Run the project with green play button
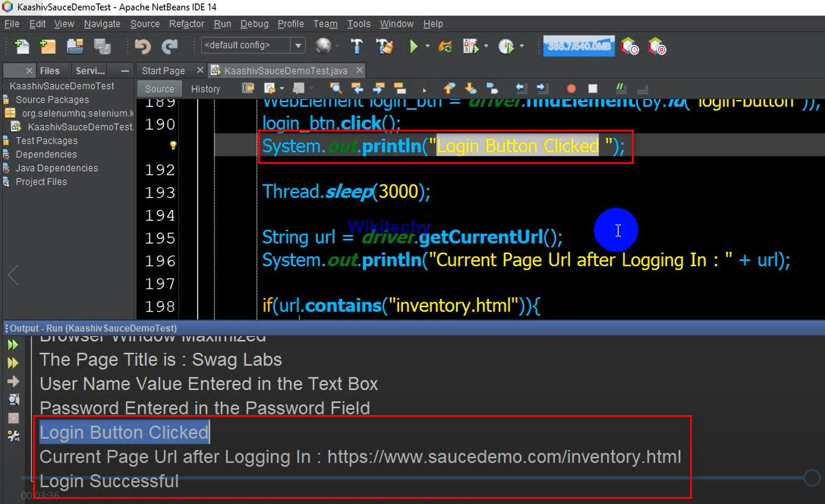825x504 pixels. point(413,46)
